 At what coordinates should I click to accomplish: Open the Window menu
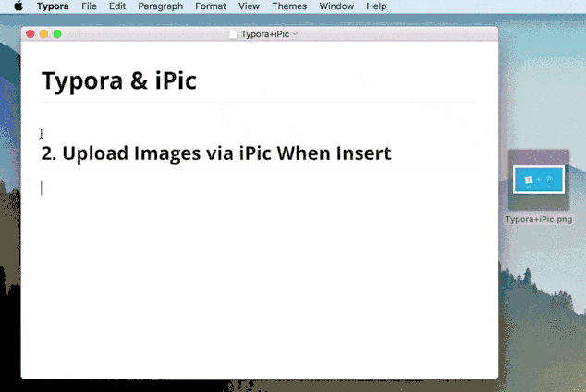click(x=336, y=6)
